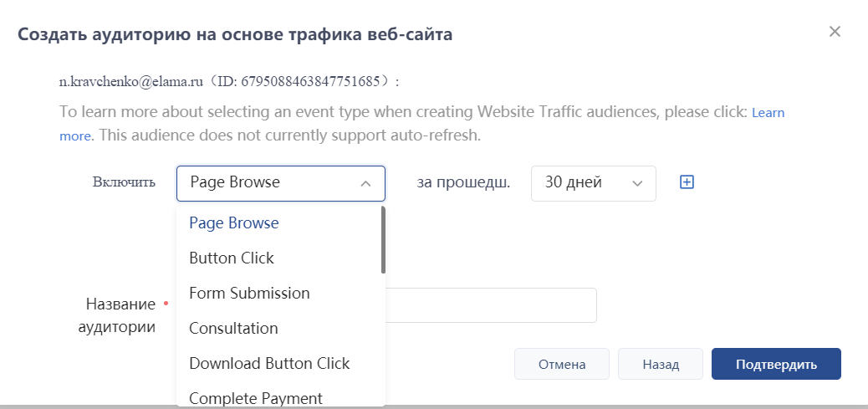Choose Download Button Click event
The height and width of the screenshot is (409, 868).
click(269, 364)
